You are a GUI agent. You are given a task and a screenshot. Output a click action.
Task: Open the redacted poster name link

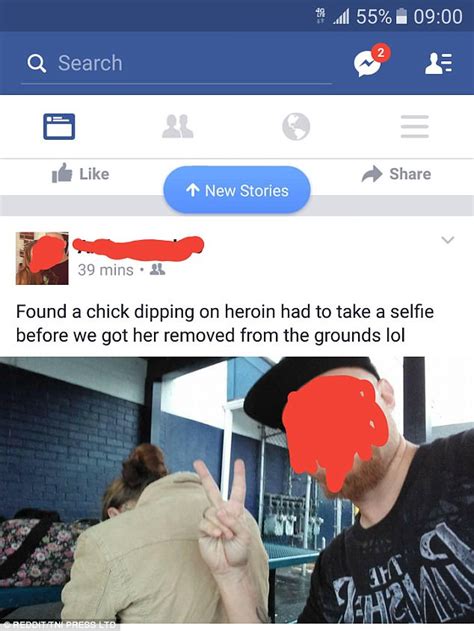[138, 247]
